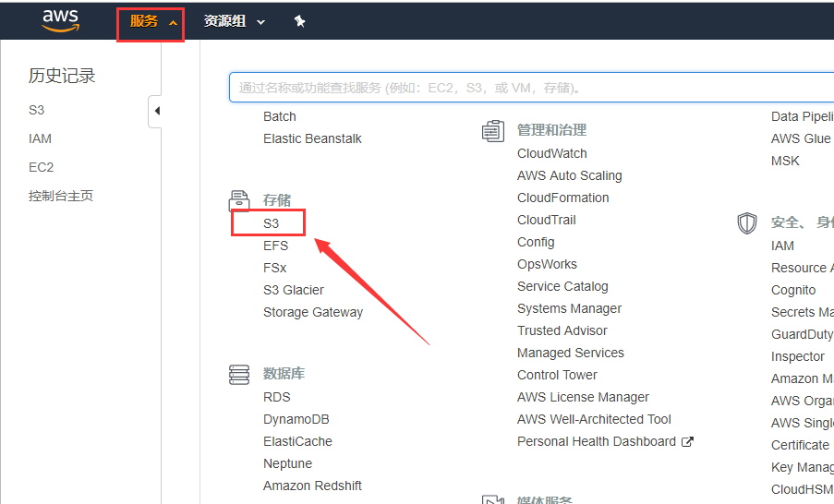
Task: Click the security shield category icon
Action: [x=747, y=223]
